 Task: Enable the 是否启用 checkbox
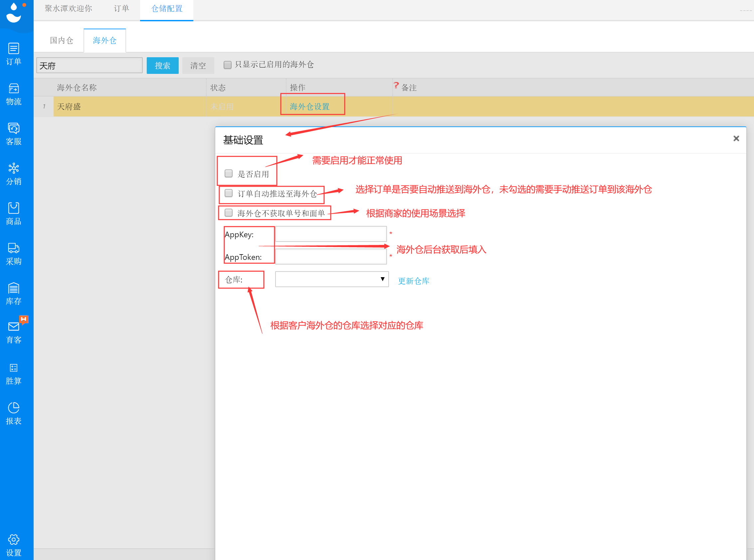(229, 174)
